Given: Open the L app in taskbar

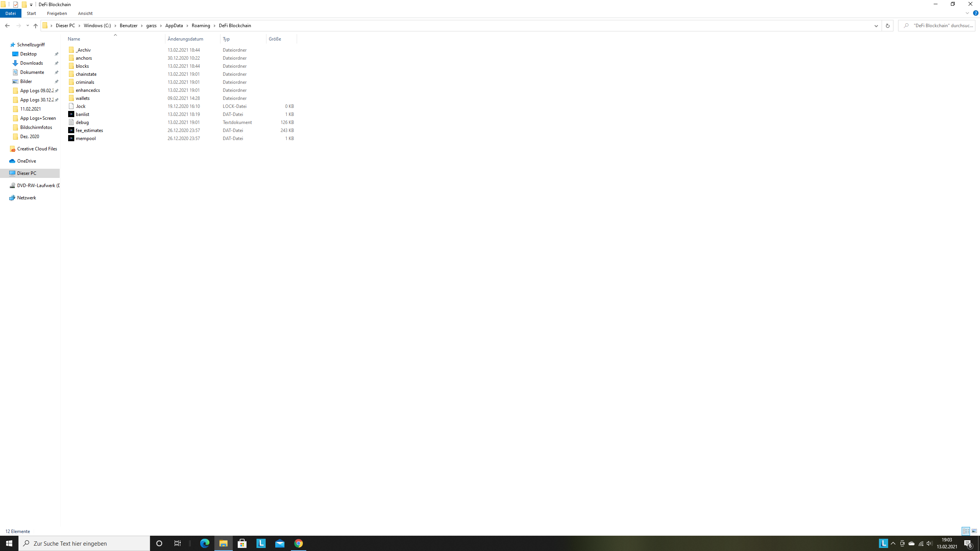Looking at the screenshot, I should [x=261, y=543].
